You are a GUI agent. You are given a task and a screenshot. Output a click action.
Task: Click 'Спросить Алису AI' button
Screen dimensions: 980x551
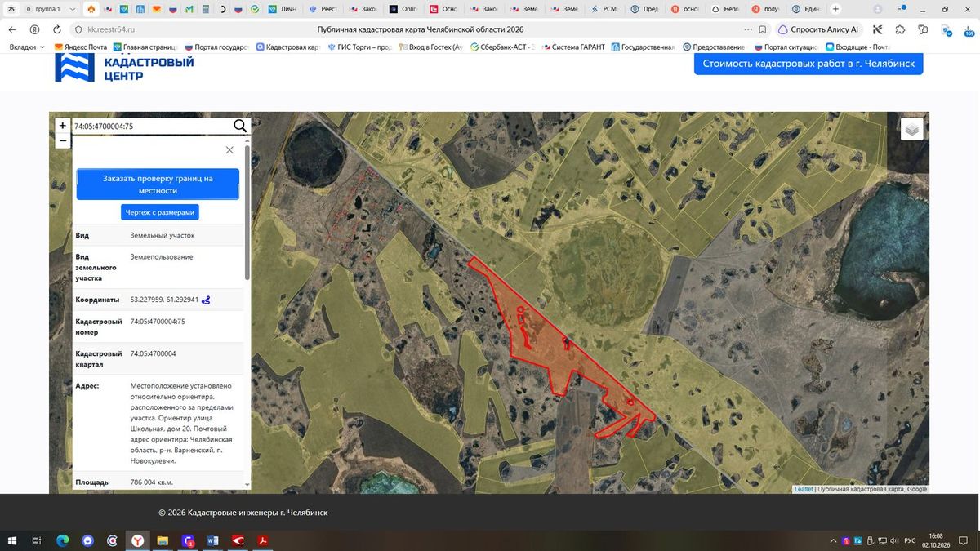(x=821, y=29)
